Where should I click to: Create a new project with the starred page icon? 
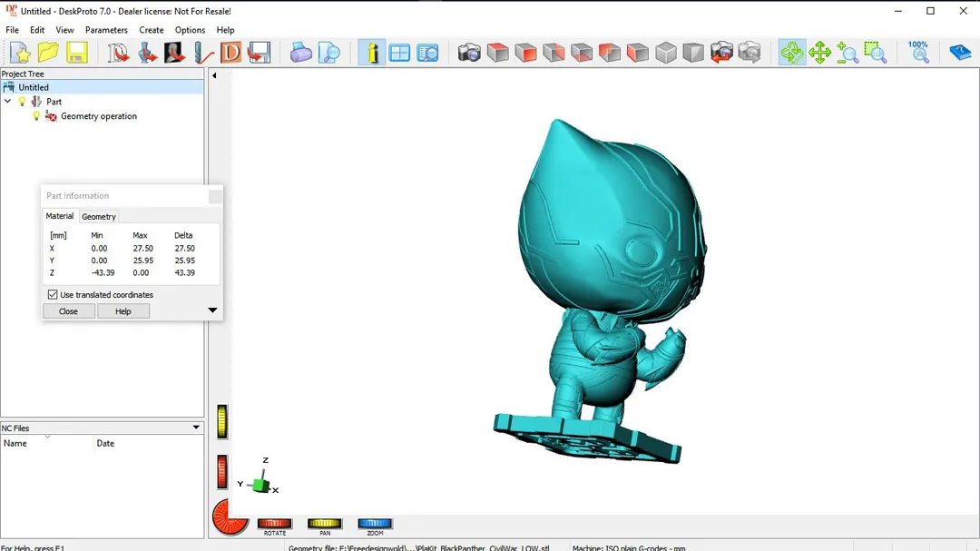click(x=20, y=53)
